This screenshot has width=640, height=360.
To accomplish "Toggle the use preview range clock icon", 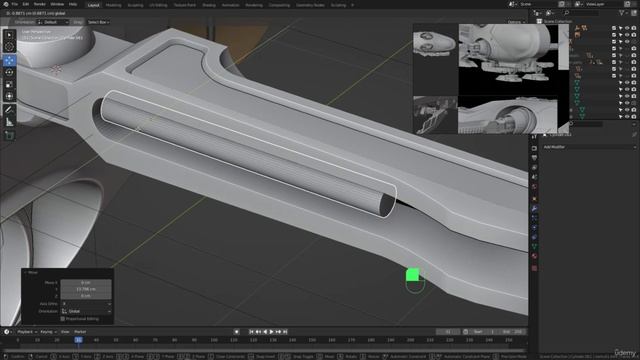I will [x=466, y=332].
